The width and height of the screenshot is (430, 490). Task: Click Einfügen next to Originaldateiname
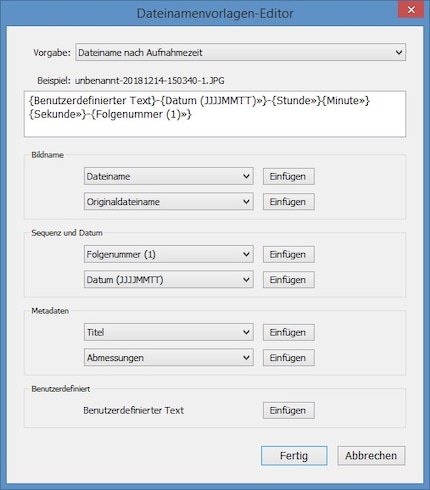click(x=288, y=202)
